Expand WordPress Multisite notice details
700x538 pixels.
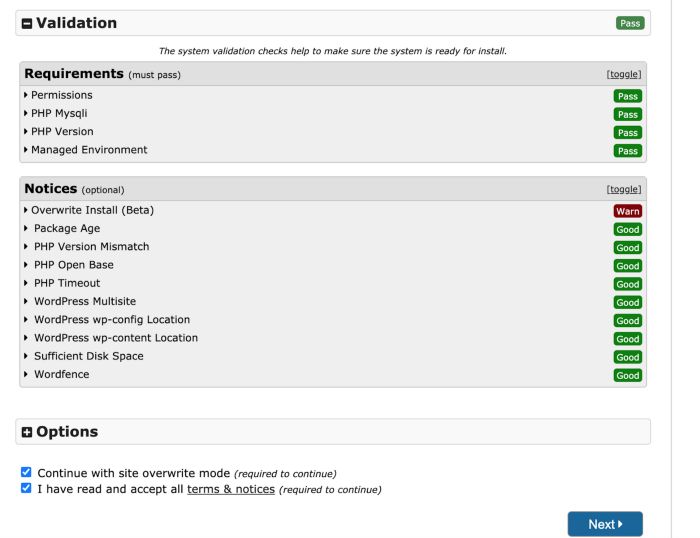click(x=84, y=301)
